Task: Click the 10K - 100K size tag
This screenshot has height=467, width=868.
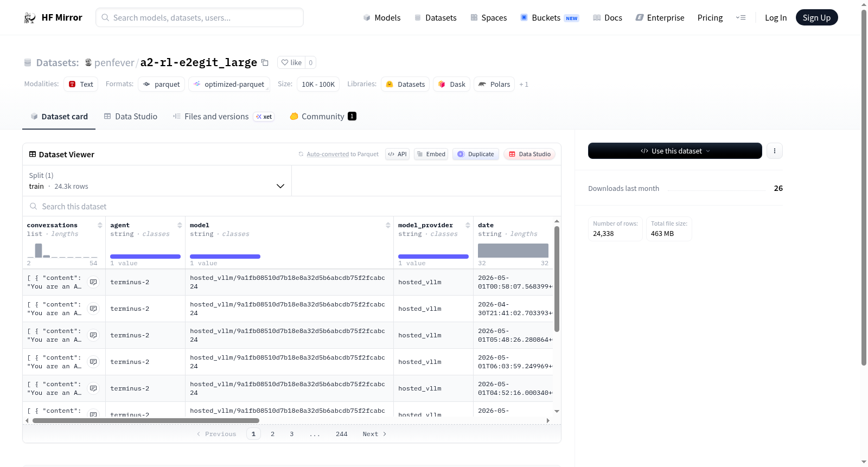Action: [318, 84]
